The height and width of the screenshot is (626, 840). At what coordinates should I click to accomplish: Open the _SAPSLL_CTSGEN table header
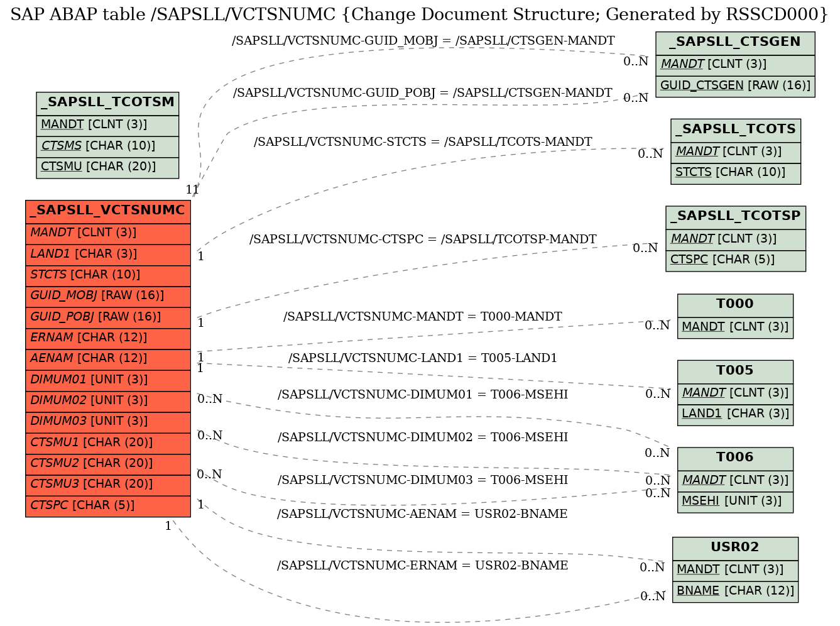click(x=735, y=43)
